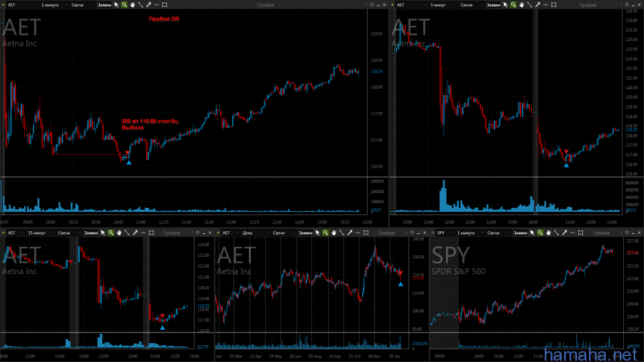Select the hand pan tool in 15 минут AET chart
This screenshot has height=362, width=644.
coord(119,233)
